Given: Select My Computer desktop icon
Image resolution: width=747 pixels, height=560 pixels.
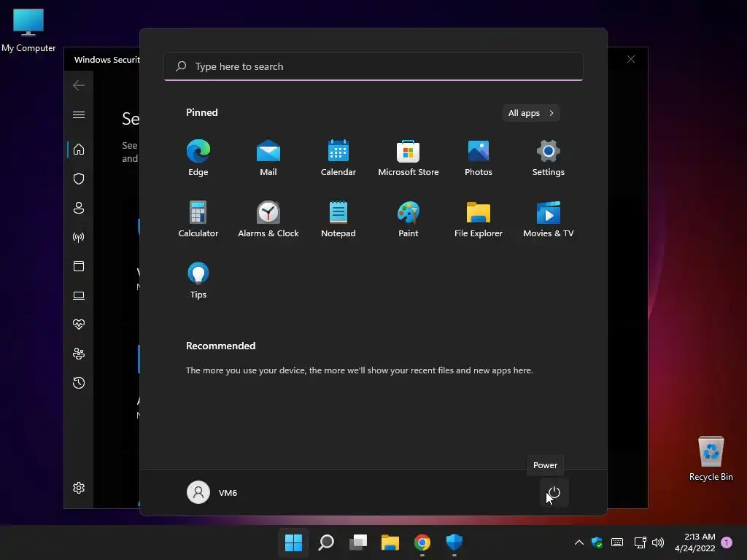Looking at the screenshot, I should (28, 31).
